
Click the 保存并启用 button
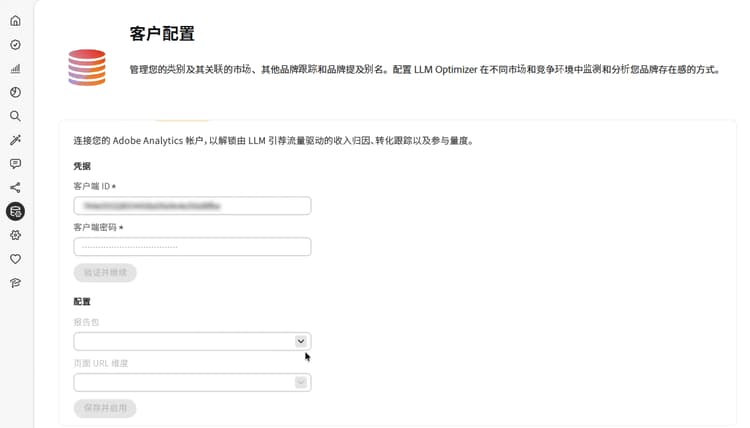click(105, 408)
